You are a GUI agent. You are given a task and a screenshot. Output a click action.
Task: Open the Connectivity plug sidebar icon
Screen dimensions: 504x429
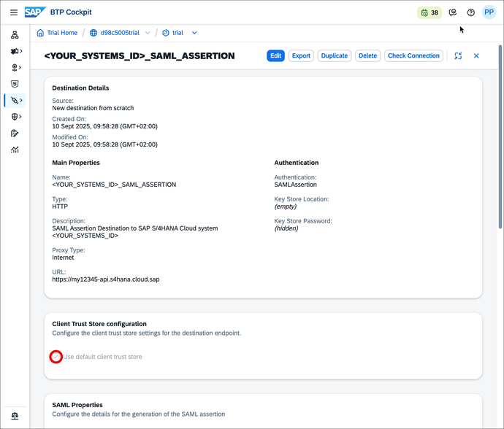coord(16,101)
